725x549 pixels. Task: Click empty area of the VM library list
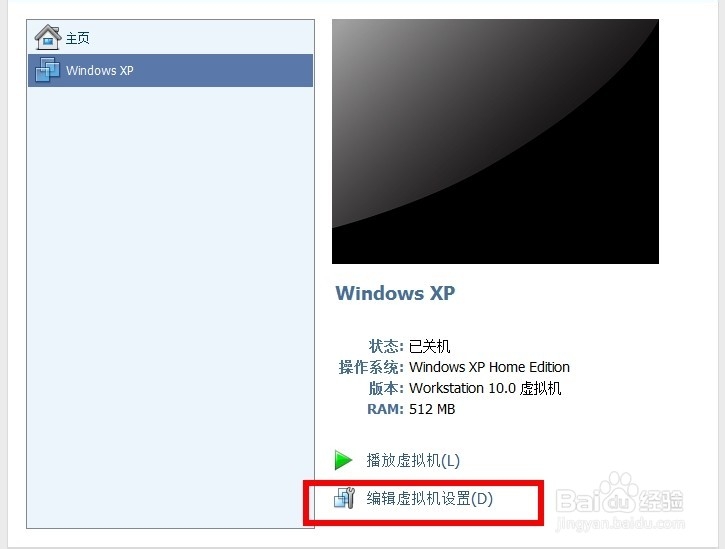click(171, 305)
